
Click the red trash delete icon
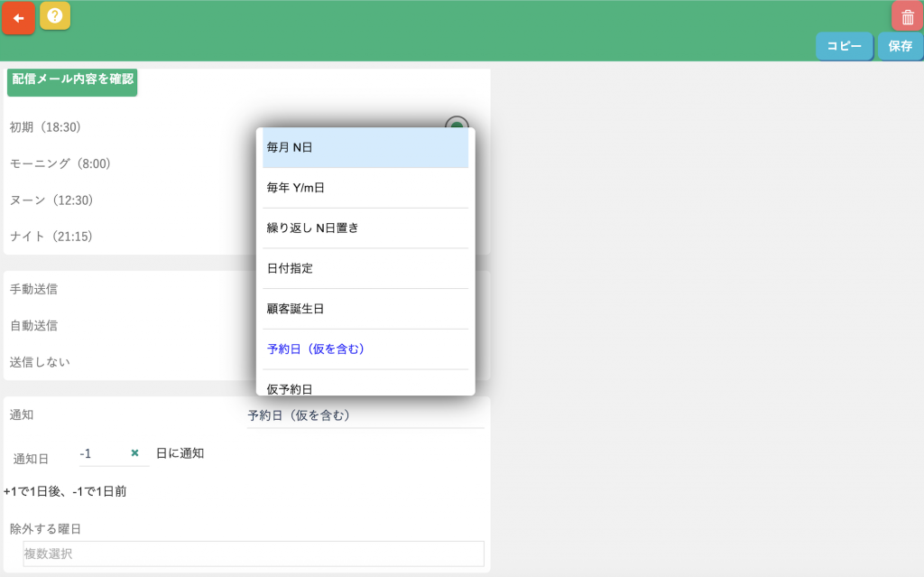pyautogui.click(x=907, y=17)
